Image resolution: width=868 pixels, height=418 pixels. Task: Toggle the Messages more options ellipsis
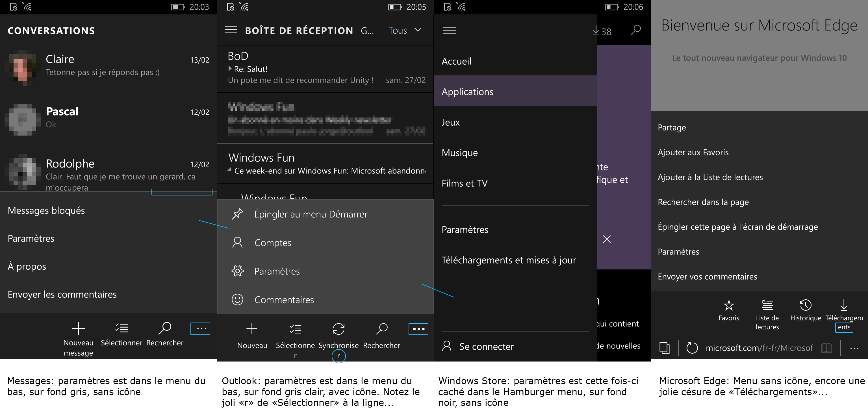(200, 328)
